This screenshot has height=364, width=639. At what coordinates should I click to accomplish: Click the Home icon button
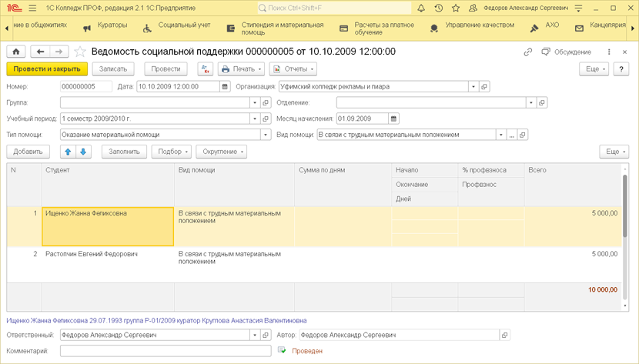pyautogui.click(x=16, y=52)
